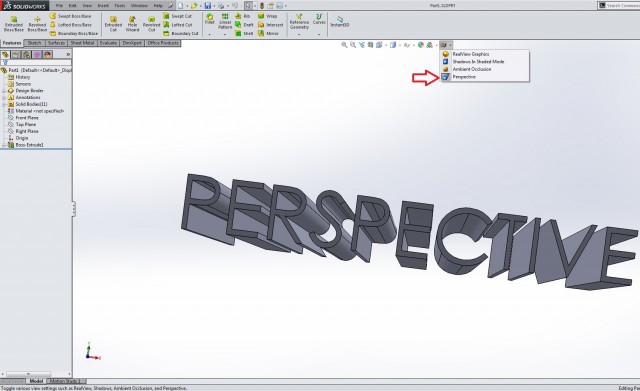640x391 pixels.
Task: Open the Tools menu
Action: 120,6
